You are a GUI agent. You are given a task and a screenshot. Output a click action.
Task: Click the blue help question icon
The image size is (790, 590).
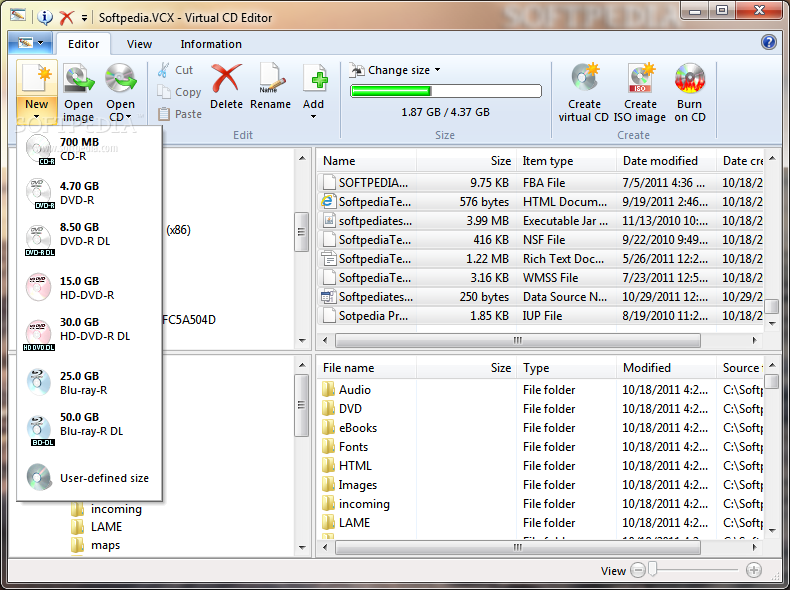(768, 42)
